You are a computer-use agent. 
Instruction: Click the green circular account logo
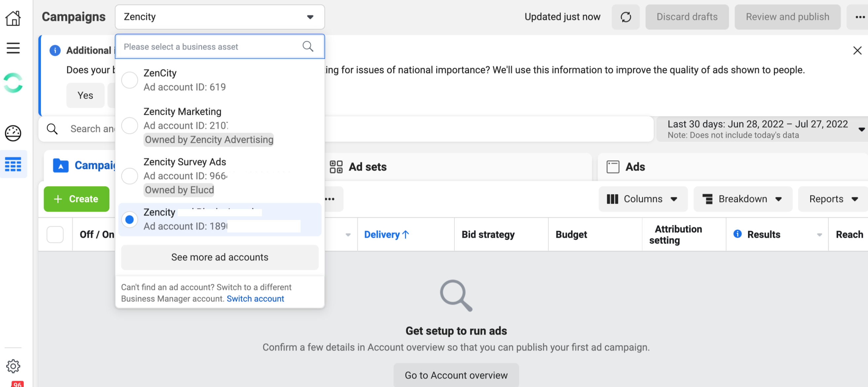pyautogui.click(x=13, y=83)
